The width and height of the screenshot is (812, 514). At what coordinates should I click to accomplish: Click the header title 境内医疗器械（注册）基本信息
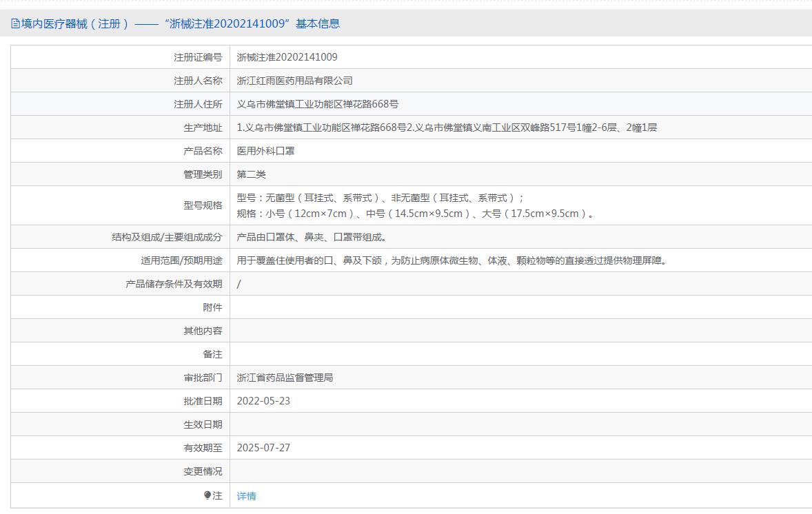pos(180,23)
